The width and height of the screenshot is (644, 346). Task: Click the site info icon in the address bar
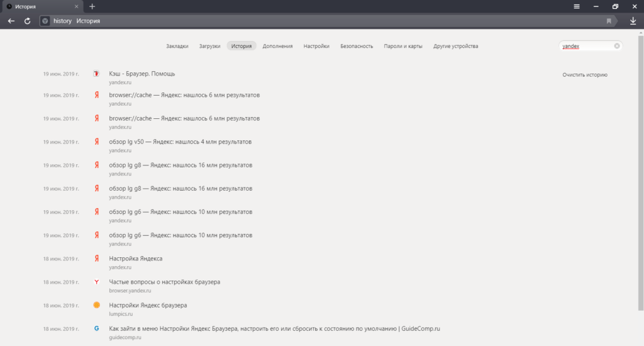45,21
